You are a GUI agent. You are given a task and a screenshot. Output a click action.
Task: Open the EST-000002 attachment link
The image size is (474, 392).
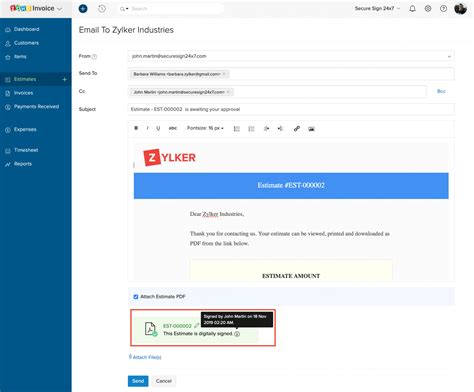[177, 326]
